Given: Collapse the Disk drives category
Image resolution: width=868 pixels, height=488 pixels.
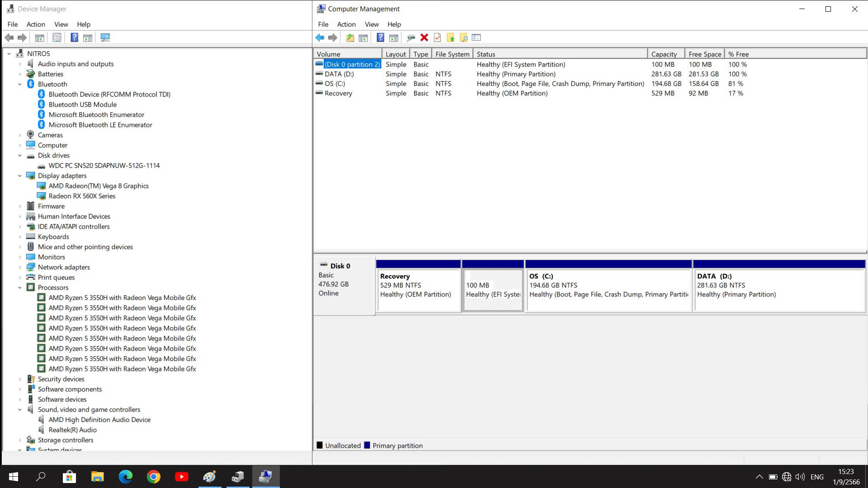Looking at the screenshot, I should [x=19, y=155].
